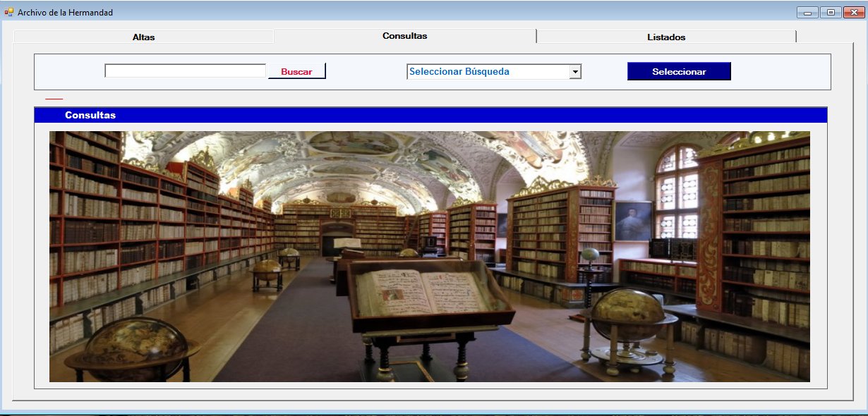This screenshot has height=416, width=868.
Task: Click the Seleccionar Búsqueda combo box text
Action: coord(488,71)
